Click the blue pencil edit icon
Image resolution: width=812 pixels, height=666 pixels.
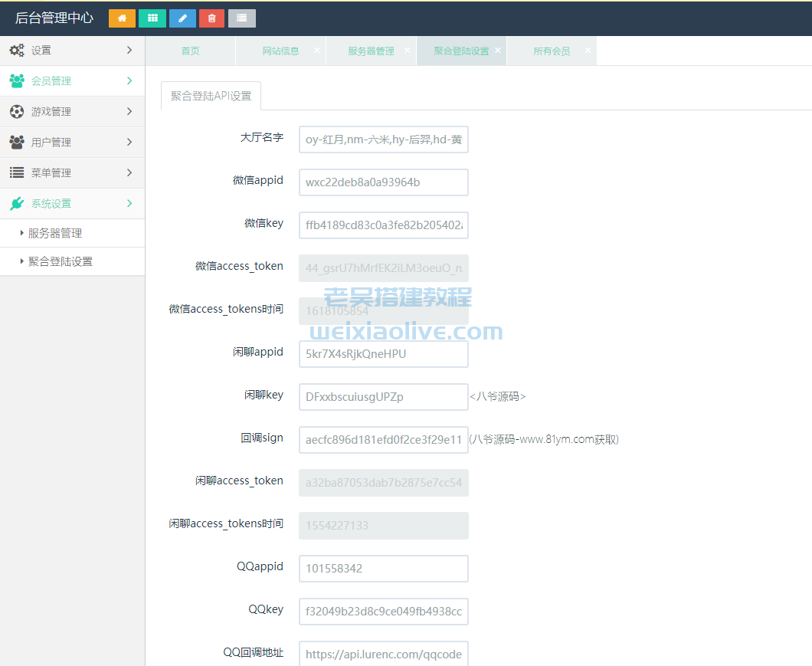[x=182, y=18]
